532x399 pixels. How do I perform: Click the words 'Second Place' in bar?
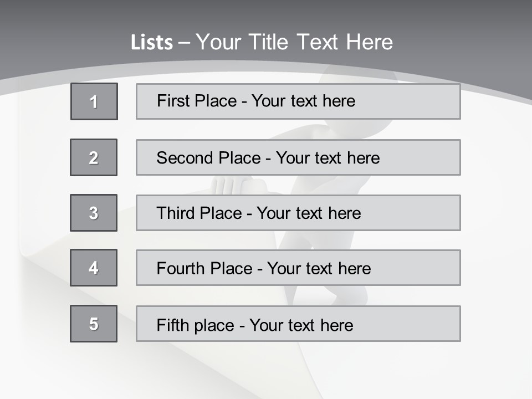click(208, 158)
